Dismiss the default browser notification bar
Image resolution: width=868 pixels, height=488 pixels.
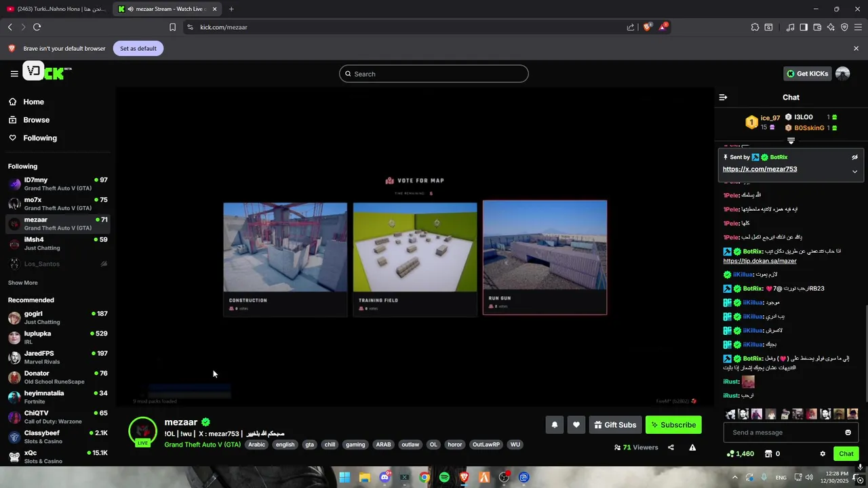point(856,48)
